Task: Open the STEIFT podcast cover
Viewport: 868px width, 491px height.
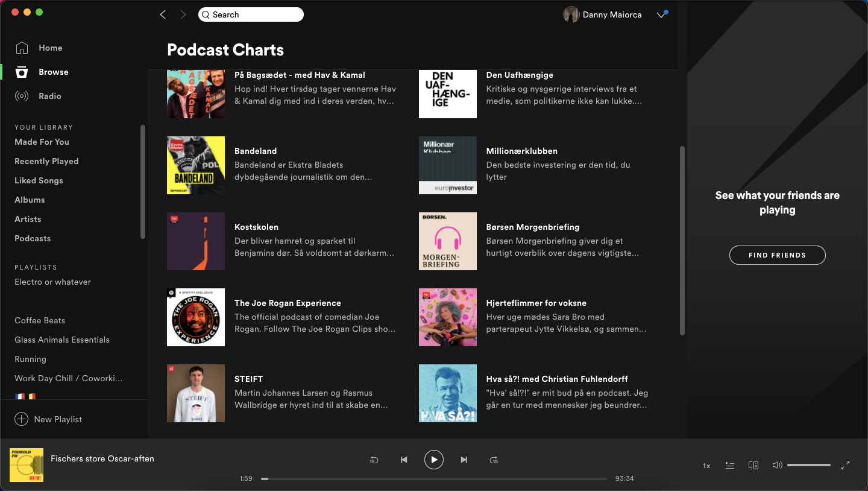Action: click(196, 393)
